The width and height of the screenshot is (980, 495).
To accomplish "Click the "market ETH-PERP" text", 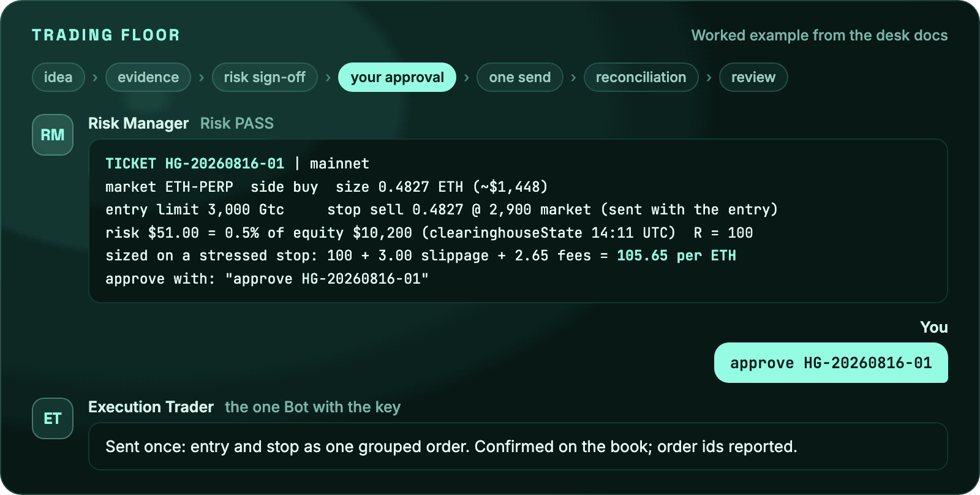I will (x=169, y=187).
